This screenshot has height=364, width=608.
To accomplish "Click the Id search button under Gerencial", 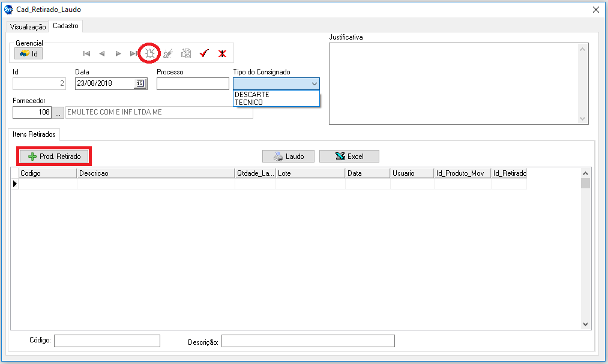I will tap(29, 53).
